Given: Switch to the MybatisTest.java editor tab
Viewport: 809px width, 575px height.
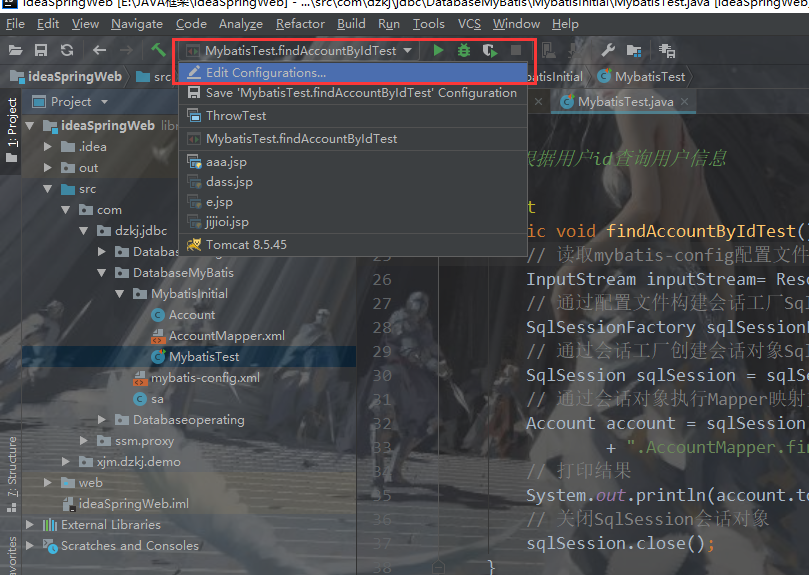Looking at the screenshot, I should [625, 102].
